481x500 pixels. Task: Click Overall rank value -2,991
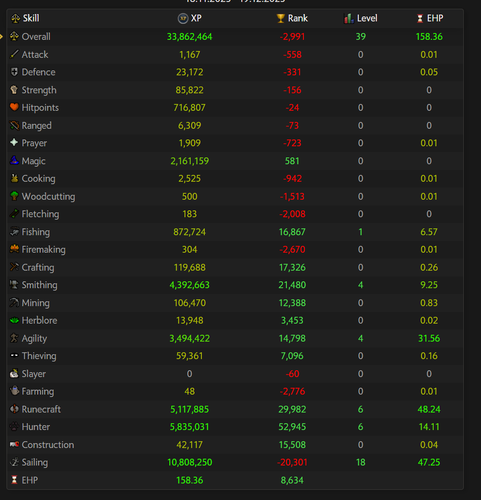pyautogui.click(x=292, y=37)
